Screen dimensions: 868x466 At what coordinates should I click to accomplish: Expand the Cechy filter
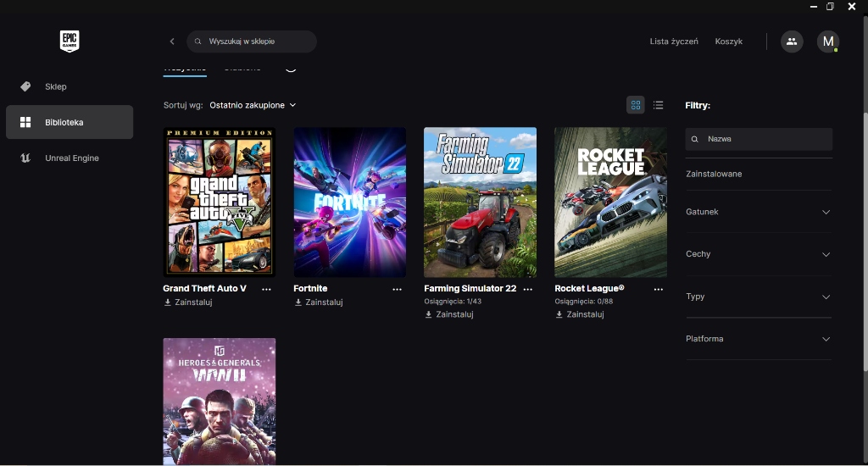coord(759,254)
